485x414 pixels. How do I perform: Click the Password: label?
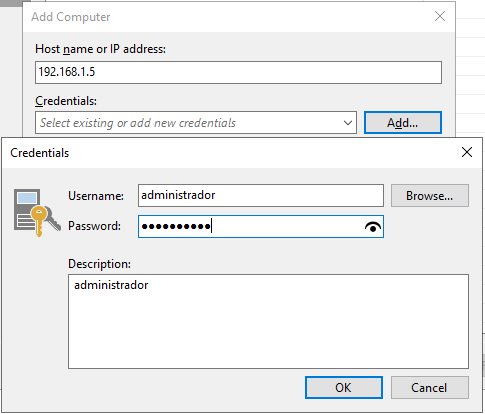95,226
